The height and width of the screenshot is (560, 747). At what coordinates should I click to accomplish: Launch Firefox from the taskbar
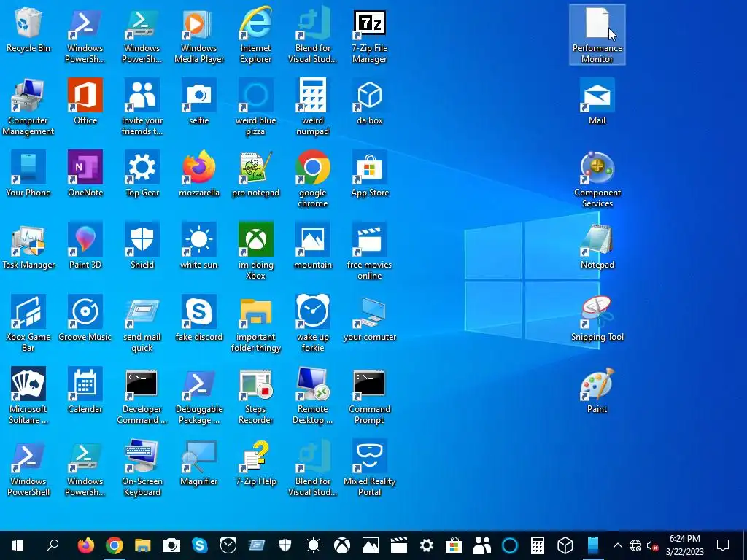[86, 545]
